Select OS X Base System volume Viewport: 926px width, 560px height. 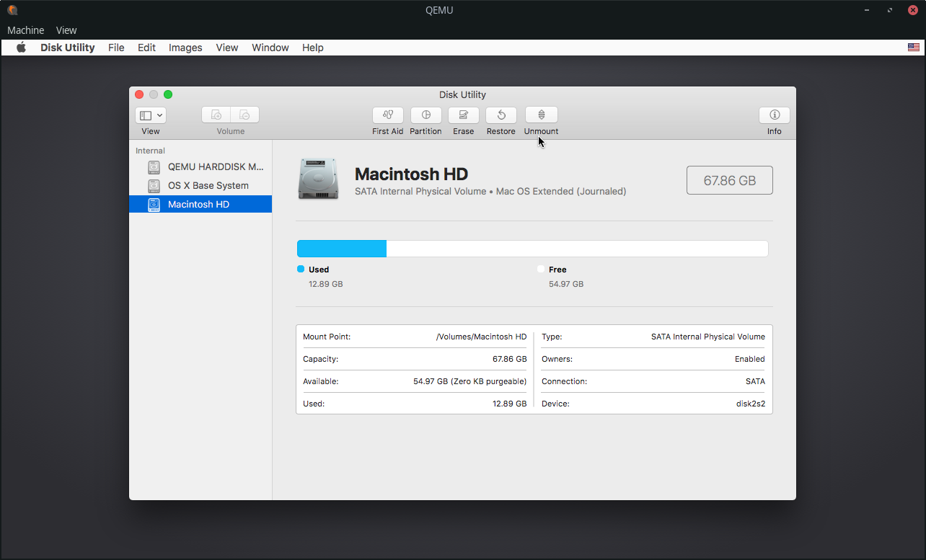pyautogui.click(x=200, y=185)
